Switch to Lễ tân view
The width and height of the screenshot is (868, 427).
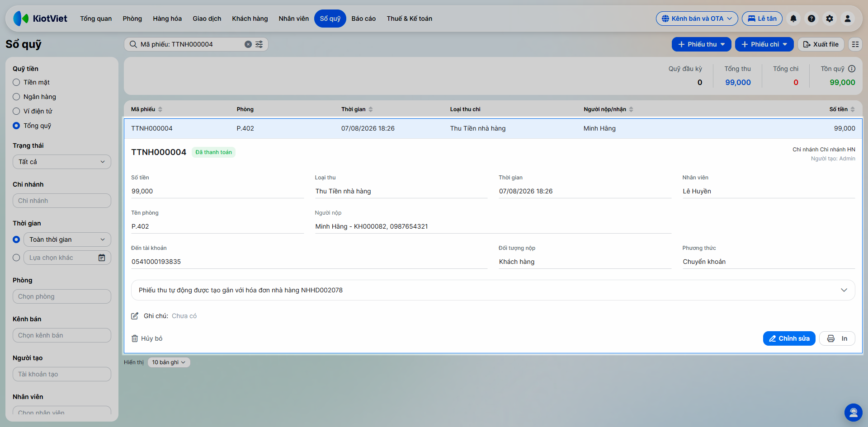[762, 19]
